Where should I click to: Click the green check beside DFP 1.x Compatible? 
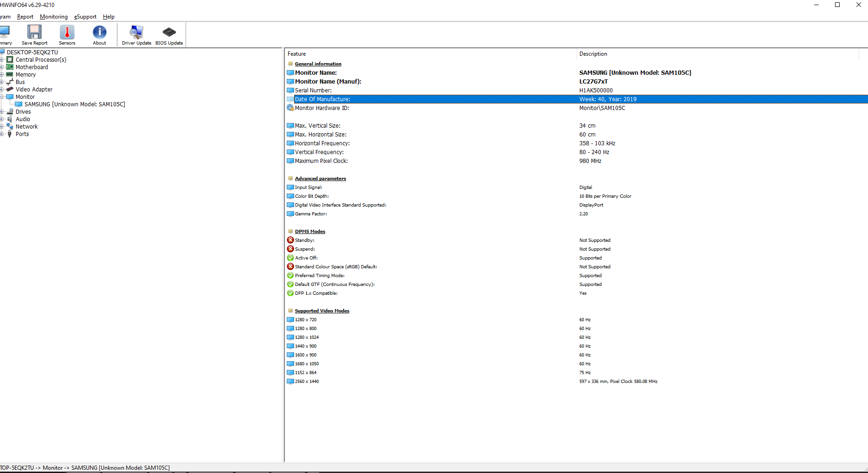tap(290, 293)
